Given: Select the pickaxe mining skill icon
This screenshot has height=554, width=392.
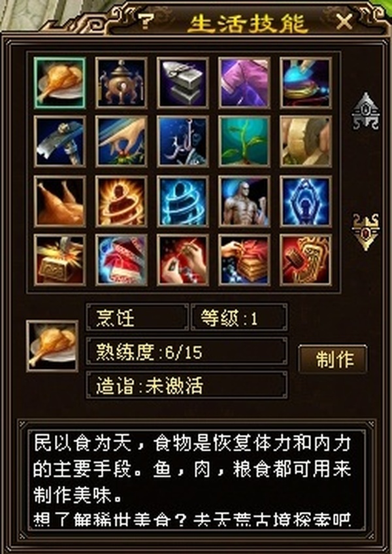Looking at the screenshot, I should pyautogui.click(x=59, y=141).
